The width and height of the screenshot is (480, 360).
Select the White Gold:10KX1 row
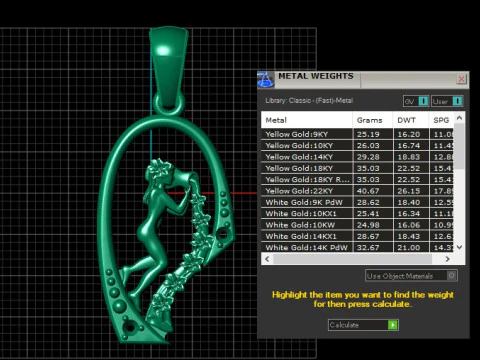[357, 214]
